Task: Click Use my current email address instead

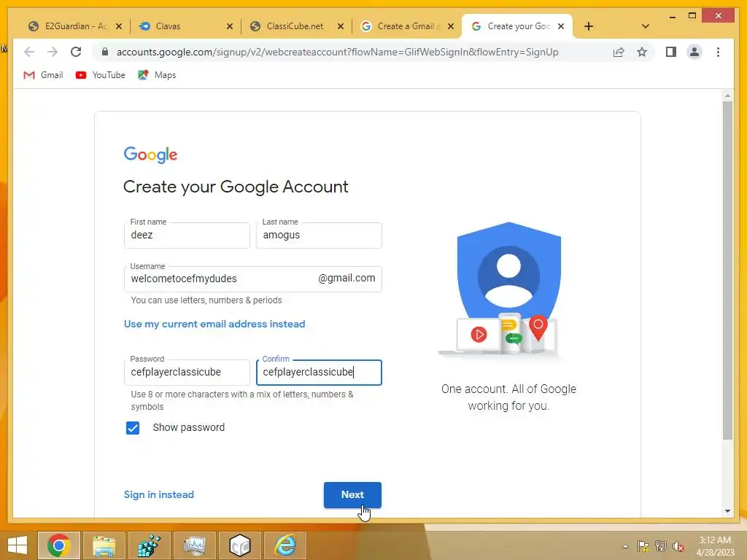Action: [x=214, y=324]
